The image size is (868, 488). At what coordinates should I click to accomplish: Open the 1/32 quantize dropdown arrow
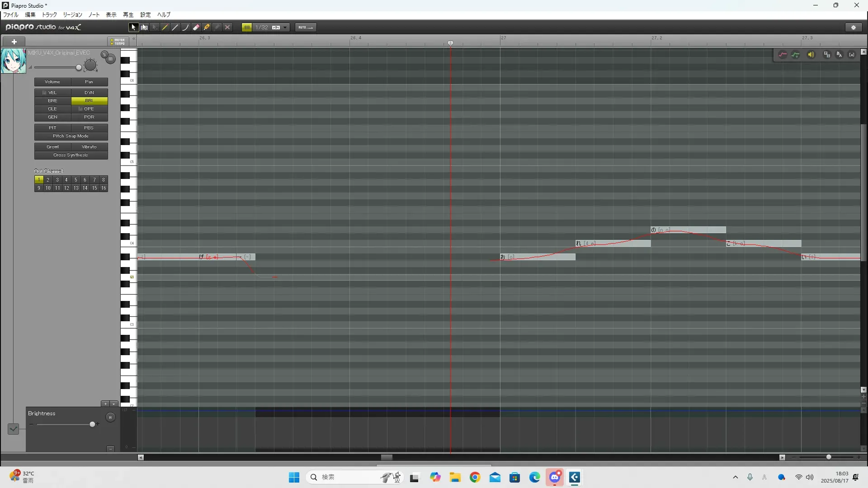pyautogui.click(x=285, y=28)
